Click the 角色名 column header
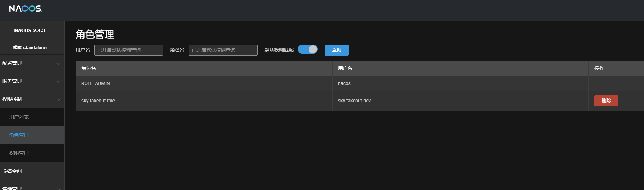This screenshot has width=644, height=190. pos(89,68)
